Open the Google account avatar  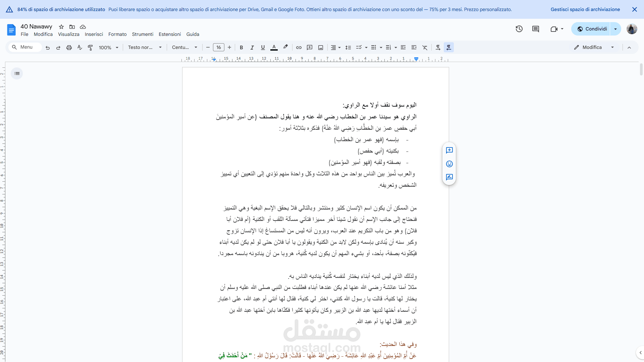[632, 29]
